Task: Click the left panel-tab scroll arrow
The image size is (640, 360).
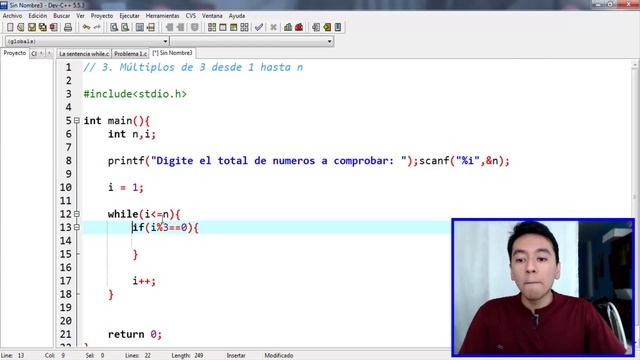Action: (x=41, y=53)
